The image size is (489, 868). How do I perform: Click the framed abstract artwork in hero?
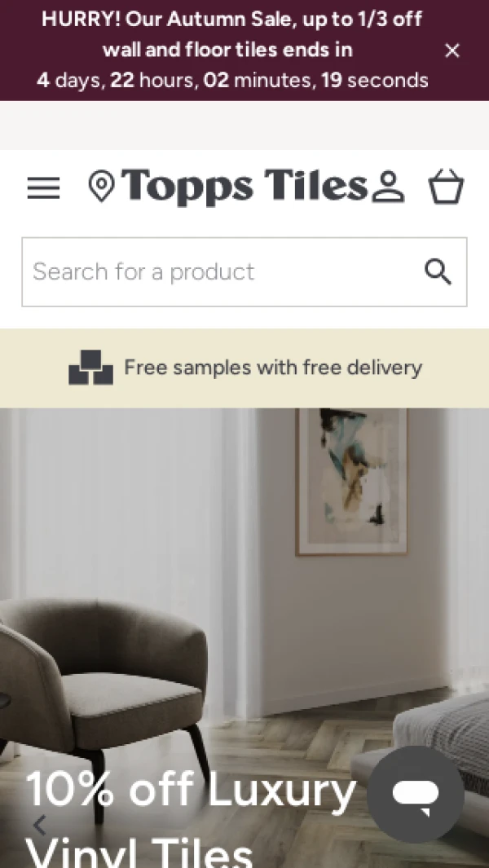(351, 482)
